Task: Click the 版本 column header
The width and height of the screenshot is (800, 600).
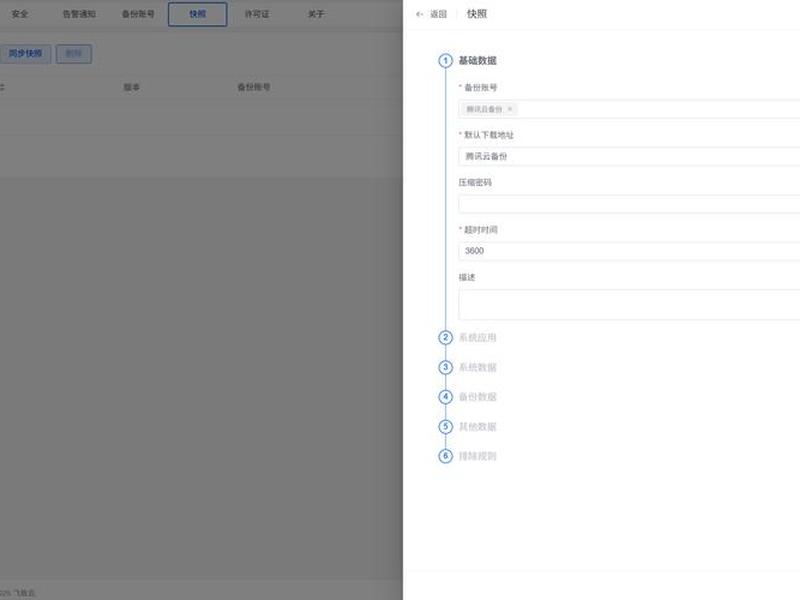Action: click(x=132, y=87)
